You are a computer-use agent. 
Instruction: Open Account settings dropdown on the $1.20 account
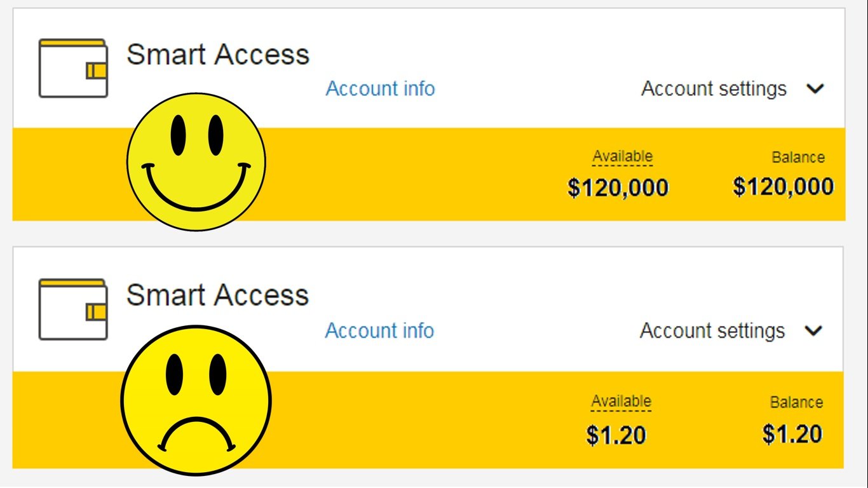pos(712,330)
